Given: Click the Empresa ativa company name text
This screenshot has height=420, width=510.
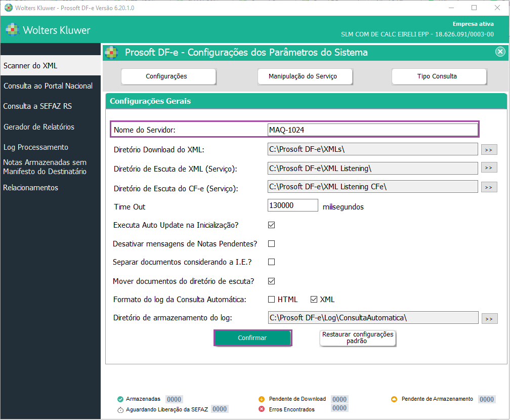Looking at the screenshot, I should [x=417, y=34].
